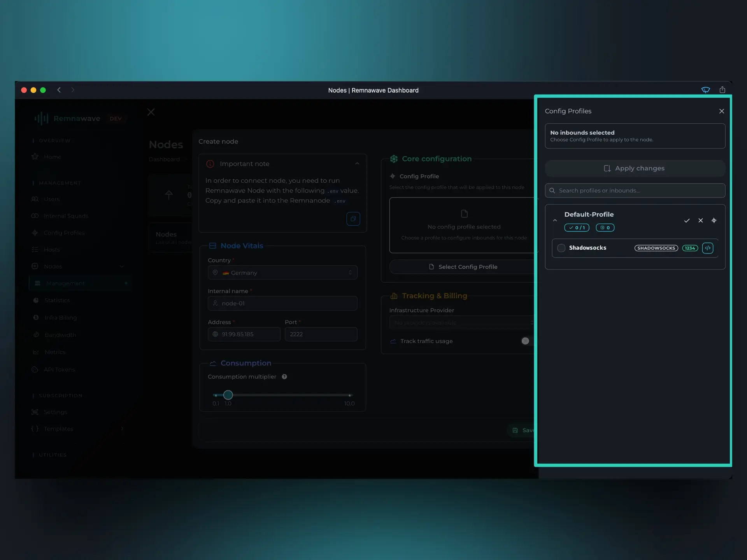
Task: Open the Country dropdown showing Germany
Action: point(282,272)
